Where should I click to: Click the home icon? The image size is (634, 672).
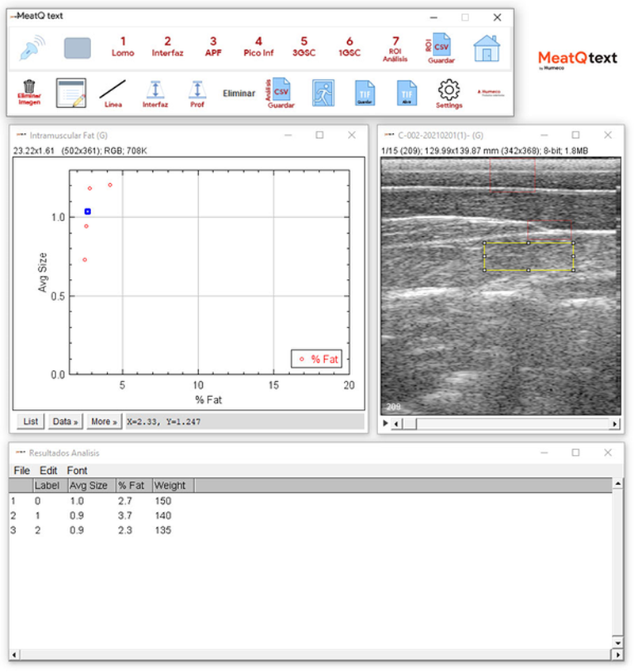[x=487, y=48]
